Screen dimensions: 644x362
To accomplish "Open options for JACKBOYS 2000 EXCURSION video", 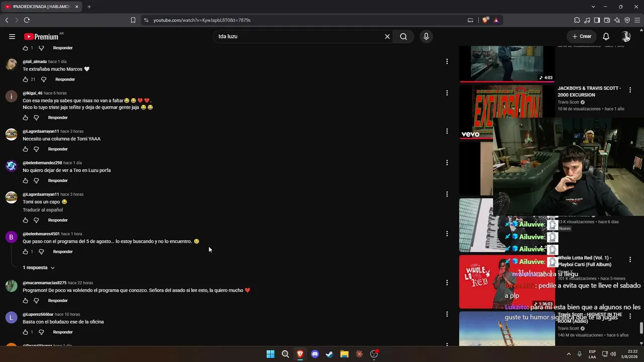I will (630, 90).
